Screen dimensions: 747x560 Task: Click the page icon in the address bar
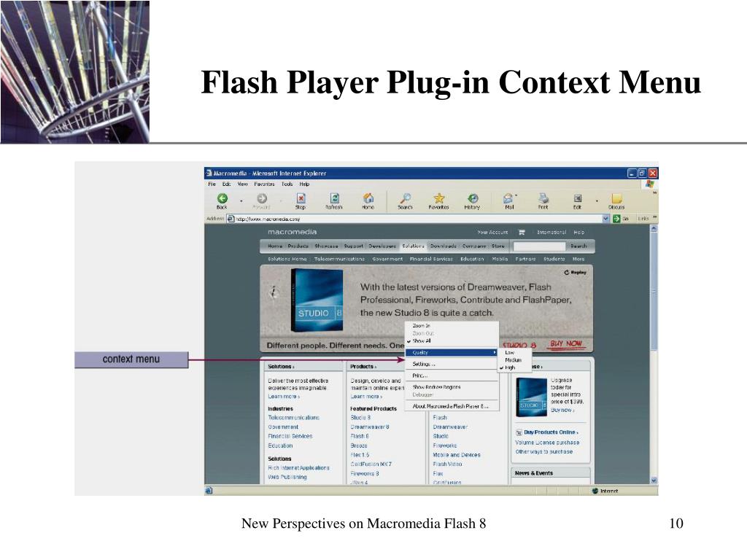pos(231,219)
